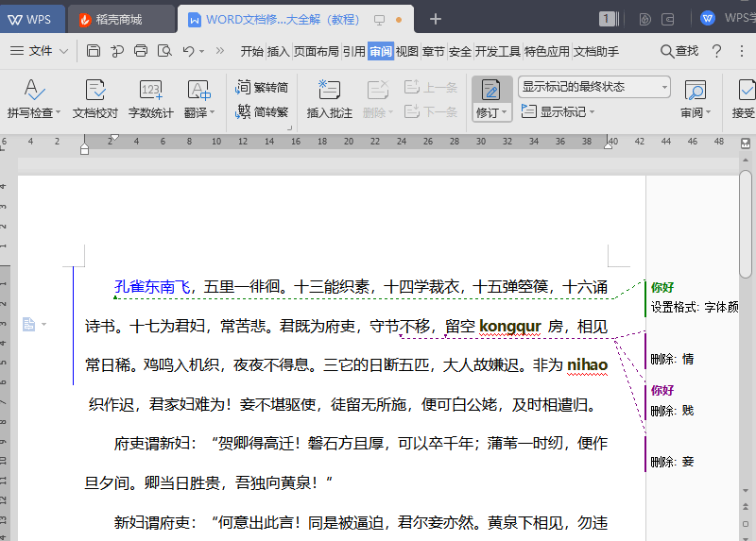This screenshot has height=541, width=756.
Task: Go to 上一条 previous comment
Action: [x=430, y=87]
